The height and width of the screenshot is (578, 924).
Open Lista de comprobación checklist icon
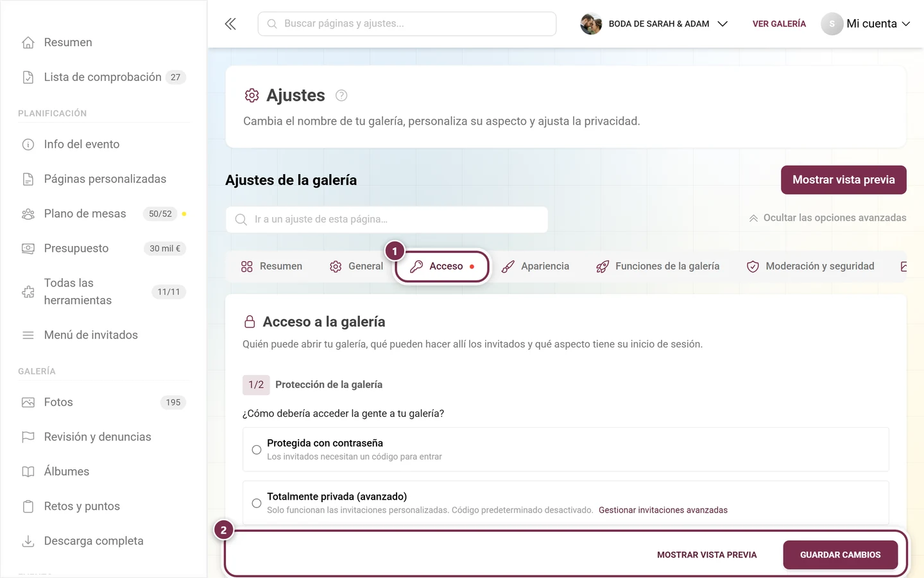[28, 77]
